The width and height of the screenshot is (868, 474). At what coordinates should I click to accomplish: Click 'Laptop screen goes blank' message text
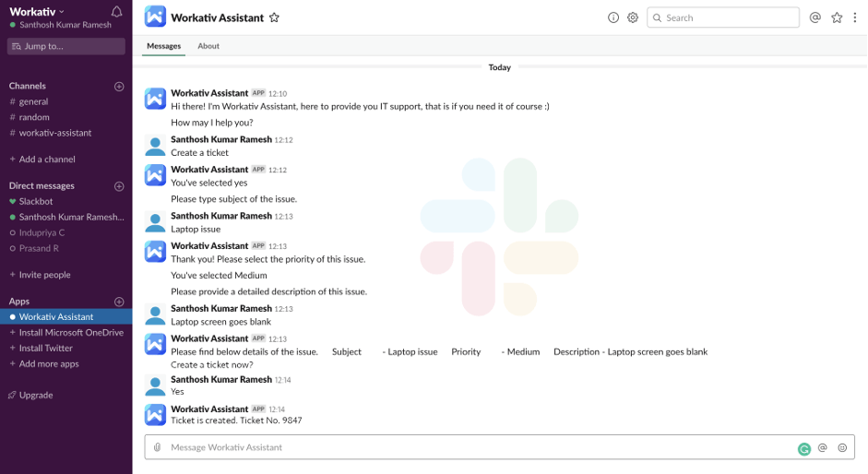(x=220, y=322)
